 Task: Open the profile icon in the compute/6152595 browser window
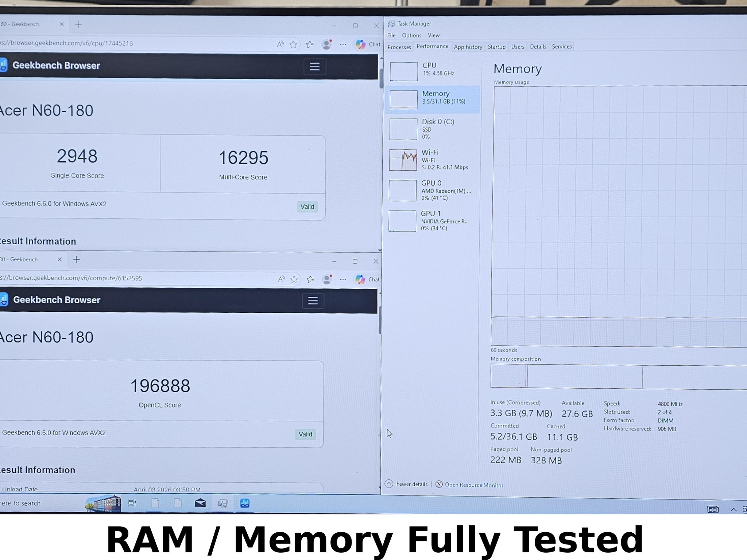pyautogui.click(x=327, y=279)
